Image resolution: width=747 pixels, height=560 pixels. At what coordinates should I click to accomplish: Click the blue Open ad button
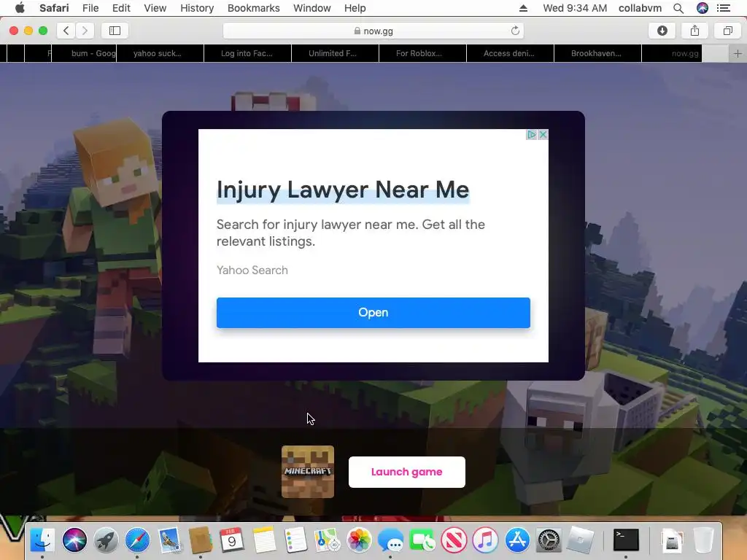[373, 313]
